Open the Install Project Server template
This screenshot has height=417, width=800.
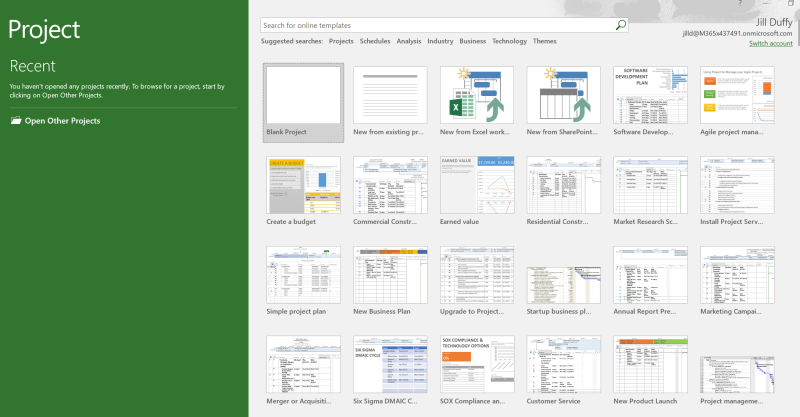pos(737,185)
